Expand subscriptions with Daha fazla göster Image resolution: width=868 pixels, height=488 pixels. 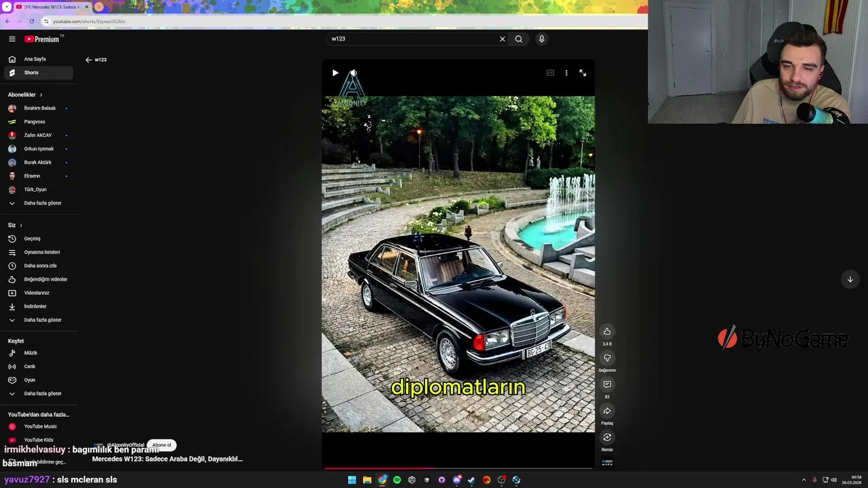pyautogui.click(x=39, y=203)
